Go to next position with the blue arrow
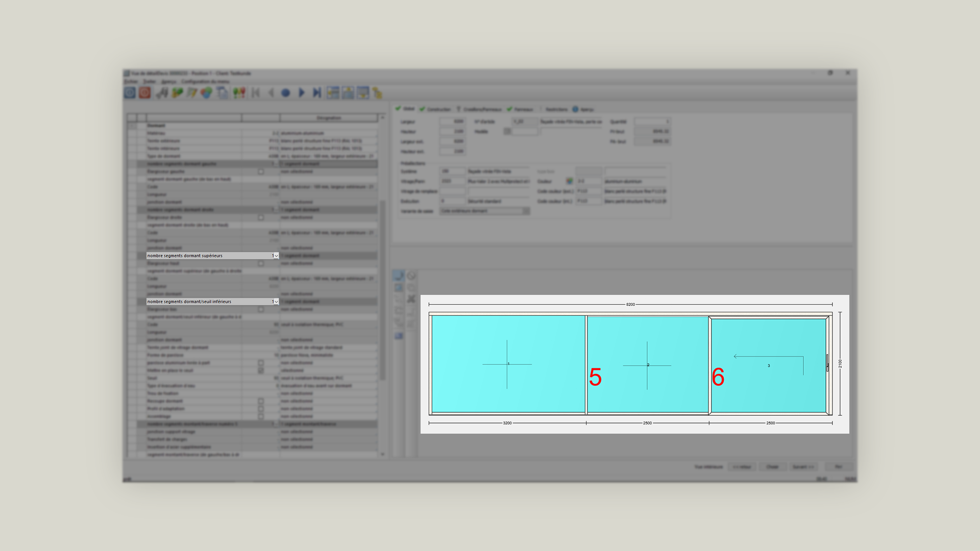The width and height of the screenshot is (980, 551). (301, 92)
